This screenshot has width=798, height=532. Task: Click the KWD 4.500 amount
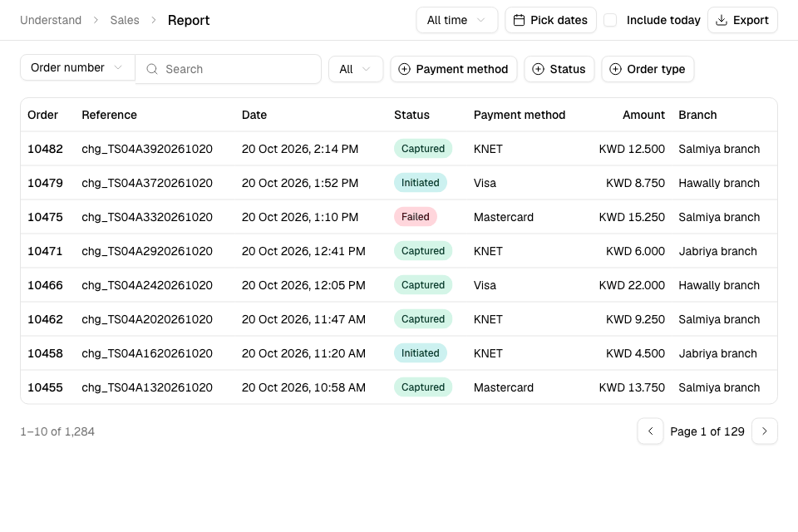tap(635, 354)
